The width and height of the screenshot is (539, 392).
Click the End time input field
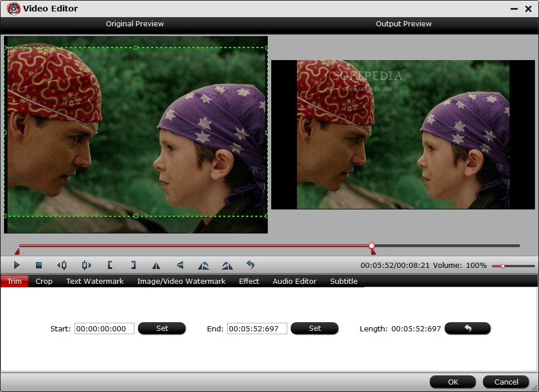point(257,328)
